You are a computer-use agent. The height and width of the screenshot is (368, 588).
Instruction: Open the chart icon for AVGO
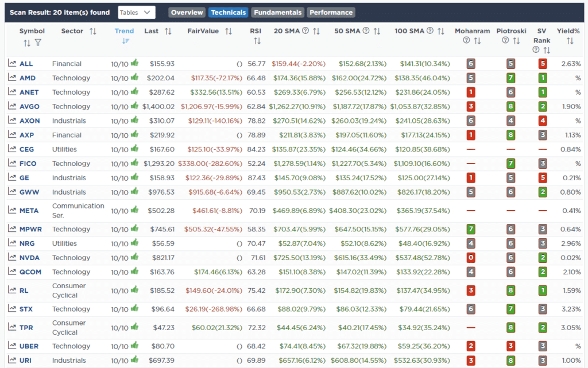[12, 106]
